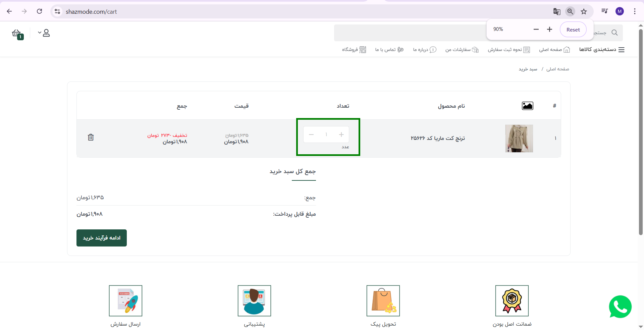Click the تحویل پیک courier delivery icon
The height and width of the screenshot is (330, 644).
[x=383, y=301]
